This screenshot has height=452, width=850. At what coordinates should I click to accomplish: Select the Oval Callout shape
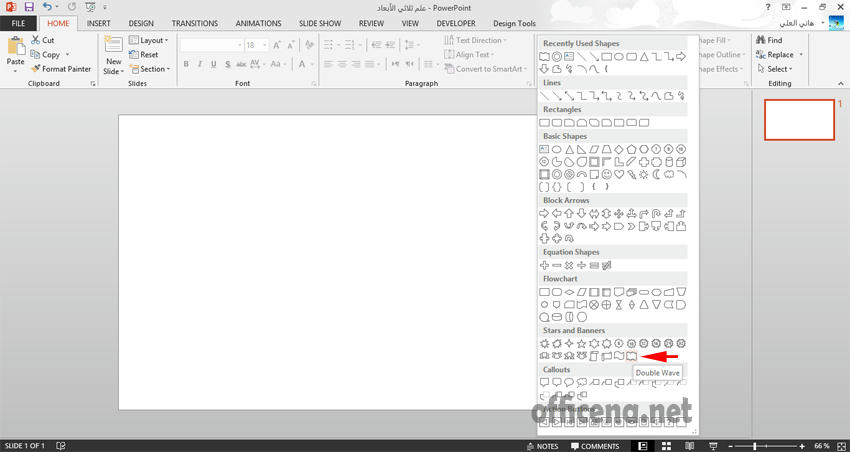pos(569,383)
